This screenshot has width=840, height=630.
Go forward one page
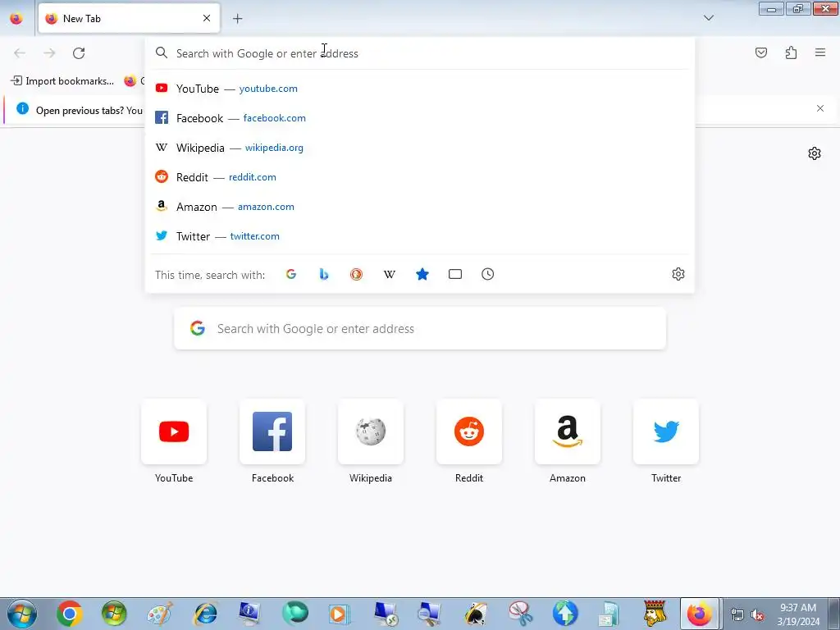[x=49, y=52]
